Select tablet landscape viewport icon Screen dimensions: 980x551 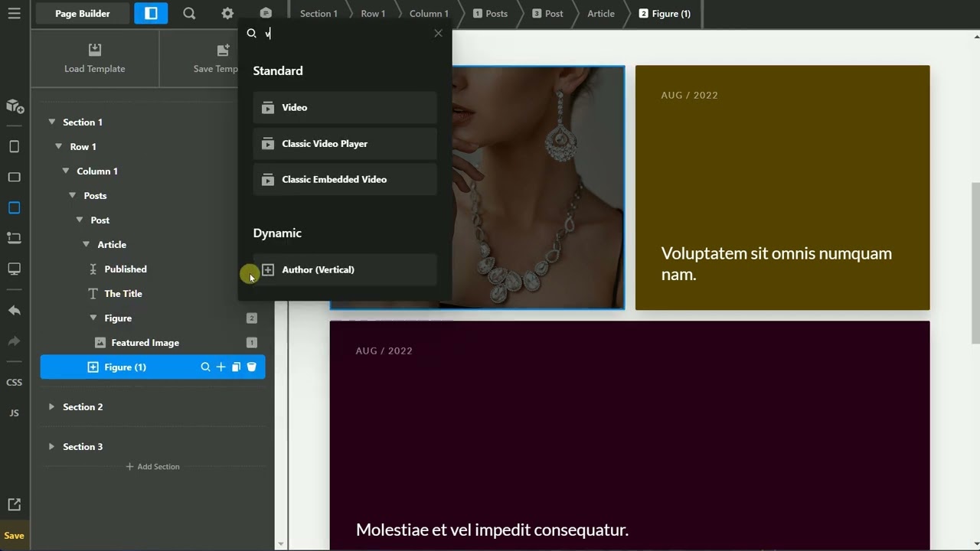coord(14,177)
